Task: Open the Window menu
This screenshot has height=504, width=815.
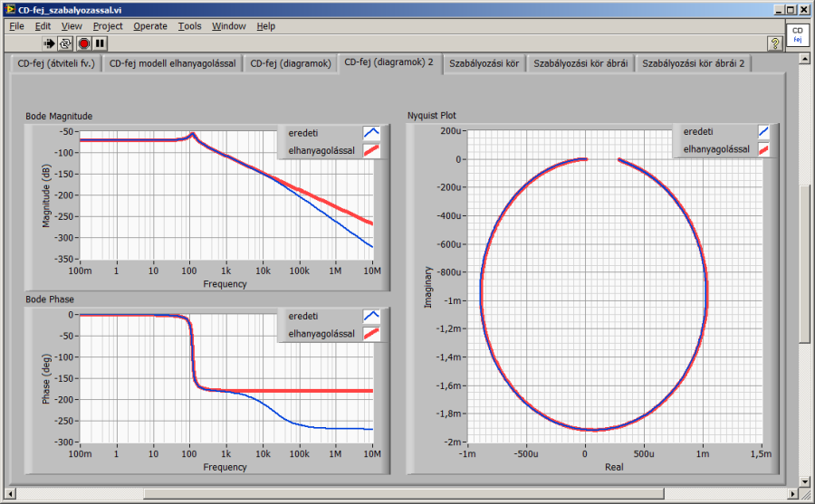Action: (228, 26)
